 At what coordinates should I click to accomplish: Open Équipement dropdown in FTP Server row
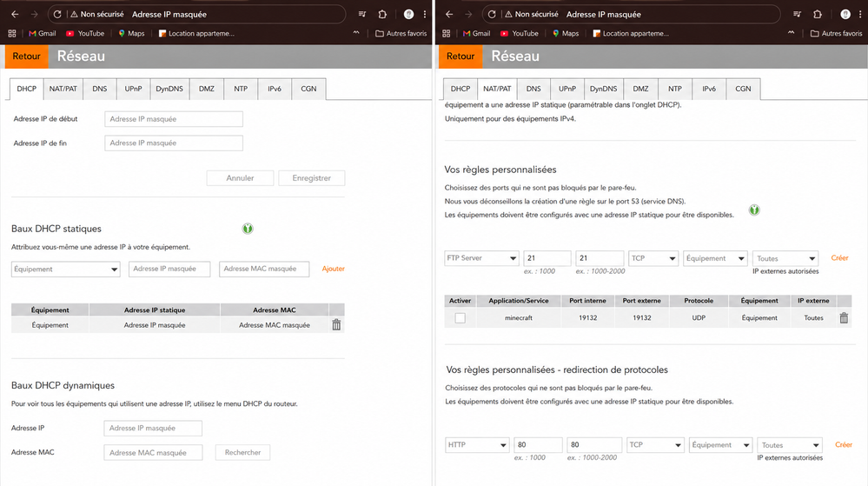point(715,258)
